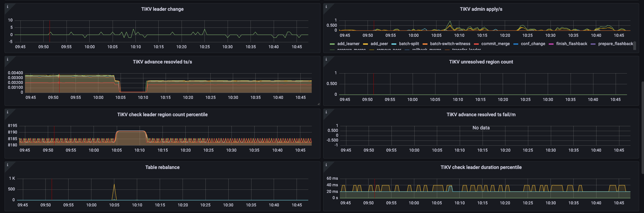Open TiKV admin apply/s panel title menu
The image size is (644, 213).
[481, 9]
